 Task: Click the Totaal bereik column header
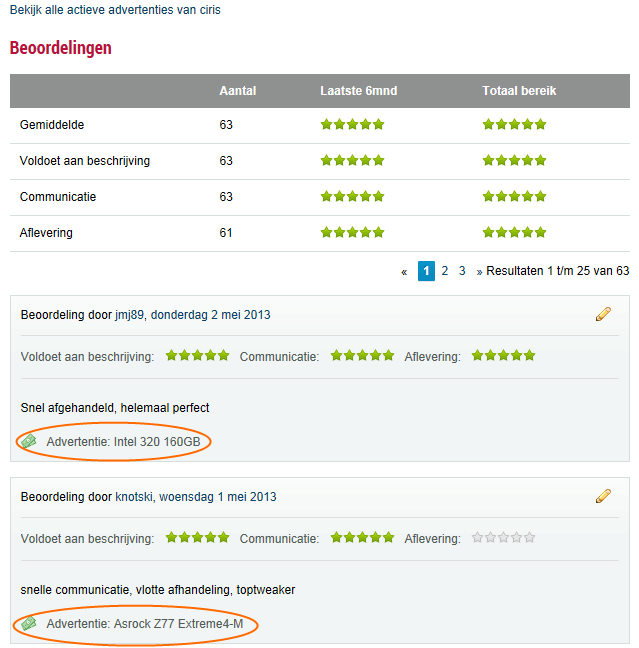pyautogui.click(x=519, y=91)
